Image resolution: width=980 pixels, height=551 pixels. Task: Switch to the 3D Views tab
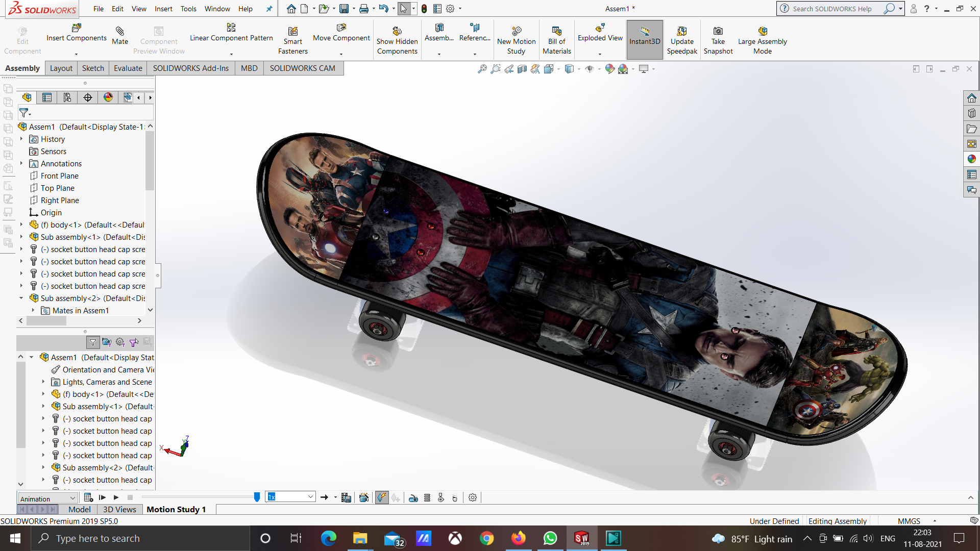(119, 509)
